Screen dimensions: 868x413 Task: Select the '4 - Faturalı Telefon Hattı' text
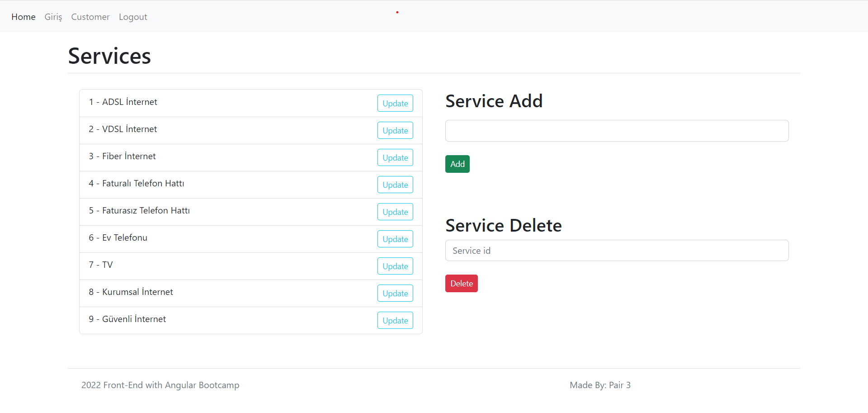tap(137, 183)
